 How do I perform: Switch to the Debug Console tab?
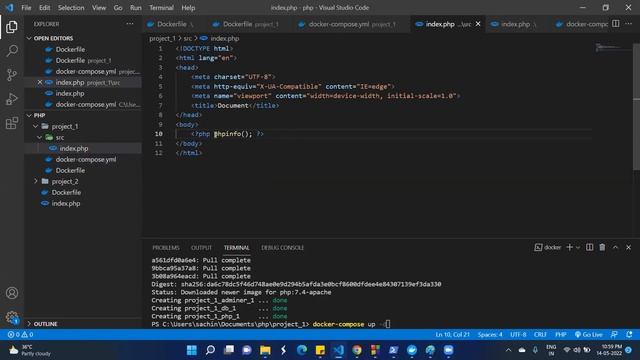(x=282, y=248)
